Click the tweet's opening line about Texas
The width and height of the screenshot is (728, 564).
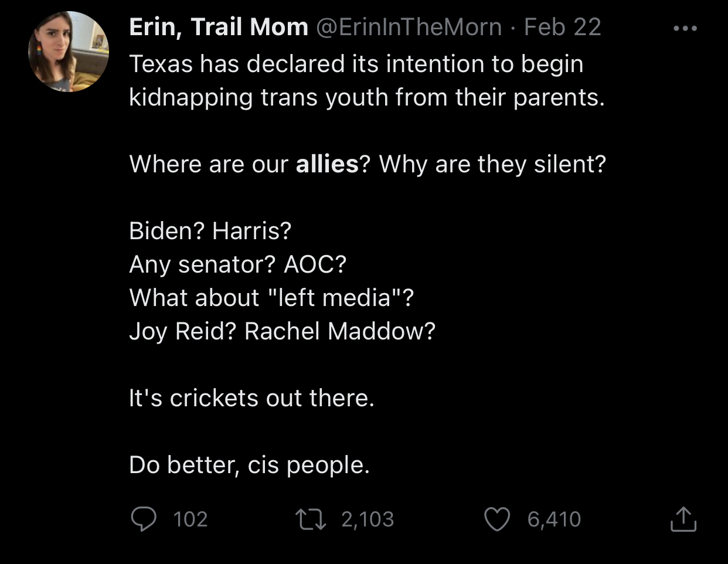click(x=356, y=64)
